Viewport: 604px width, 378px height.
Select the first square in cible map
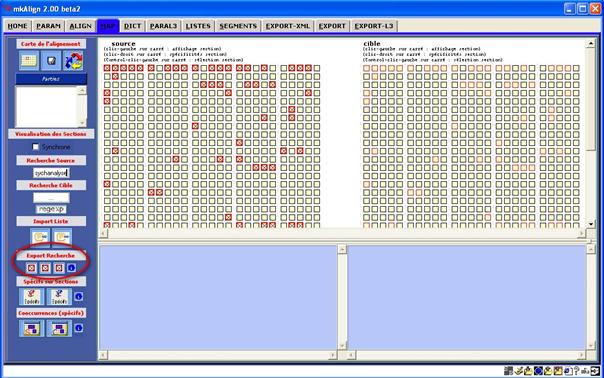click(x=366, y=68)
